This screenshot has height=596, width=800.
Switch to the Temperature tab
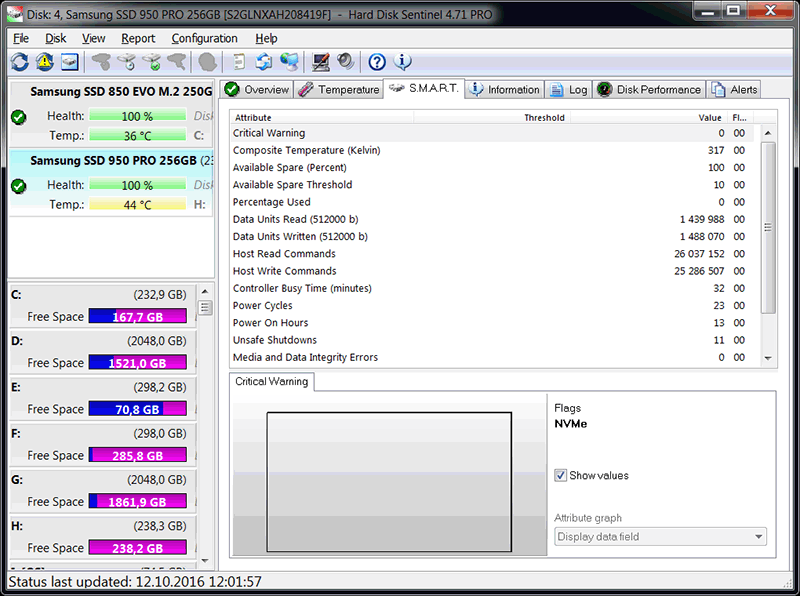(x=339, y=90)
